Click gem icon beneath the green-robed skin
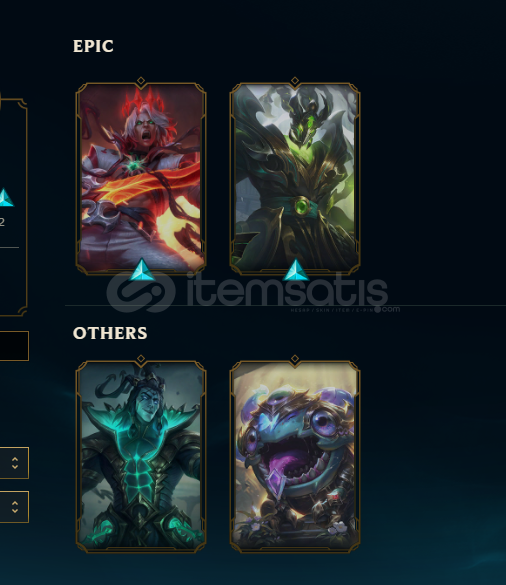Viewport: 506px width, 585px height. 296,269
